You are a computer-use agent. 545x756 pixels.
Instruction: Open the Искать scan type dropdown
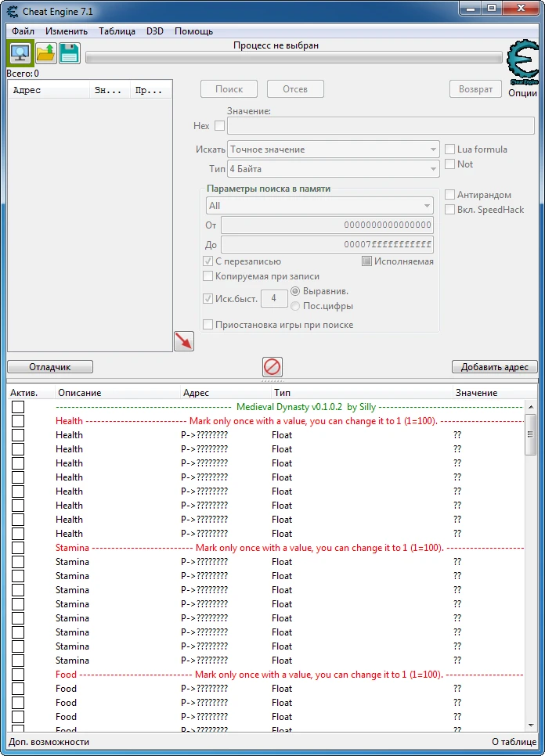pos(334,149)
